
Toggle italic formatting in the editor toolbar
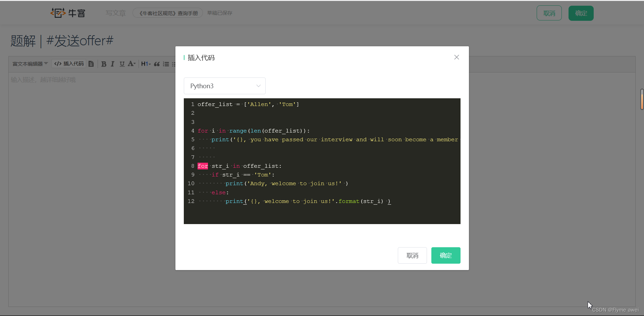[x=113, y=64]
